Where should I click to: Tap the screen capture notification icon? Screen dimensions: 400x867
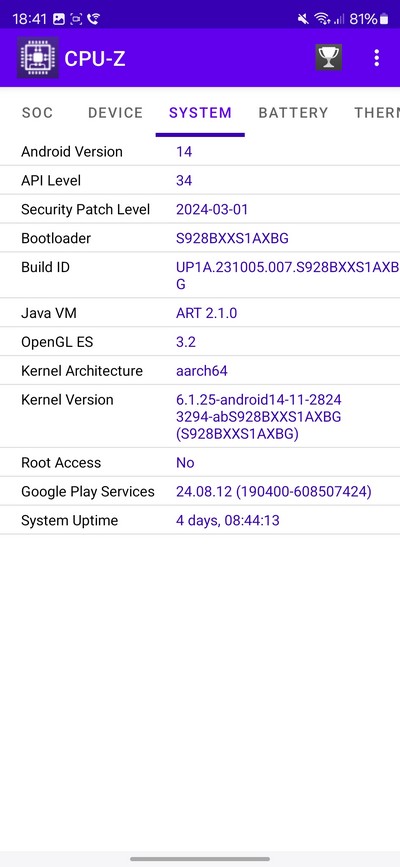click(76, 19)
